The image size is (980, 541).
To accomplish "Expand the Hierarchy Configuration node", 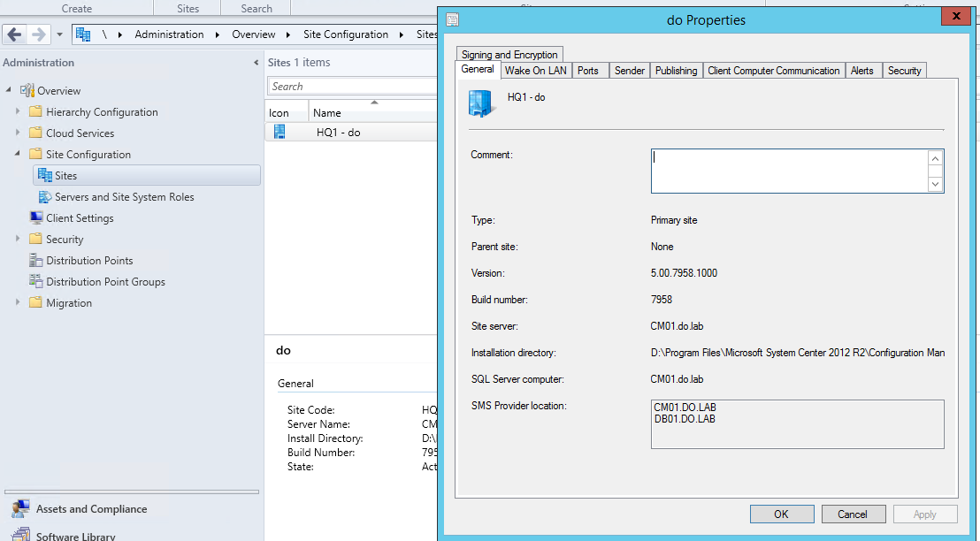I will (x=18, y=111).
